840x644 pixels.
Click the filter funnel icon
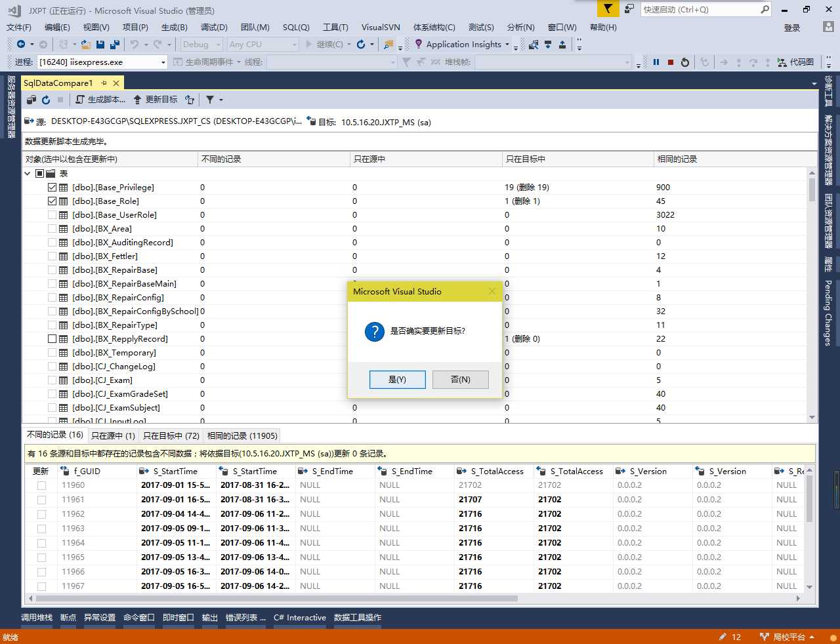(210, 100)
